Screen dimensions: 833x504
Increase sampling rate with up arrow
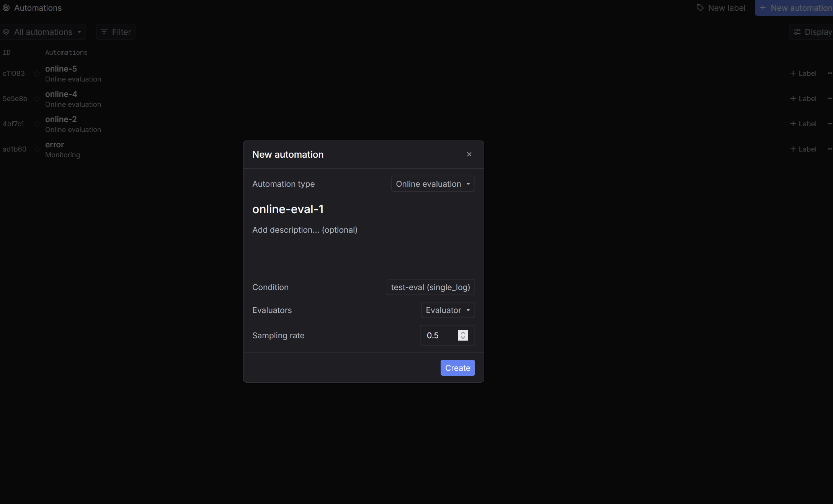(x=463, y=333)
